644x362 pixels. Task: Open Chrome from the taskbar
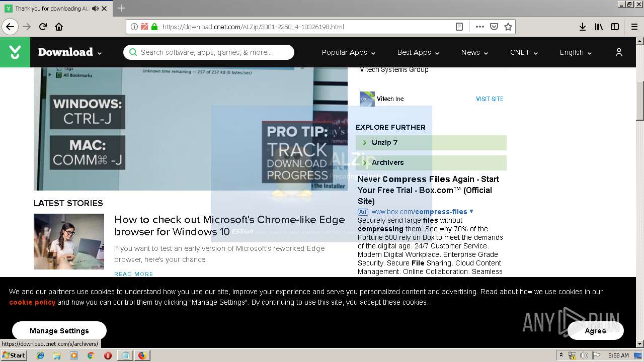pos(91,355)
